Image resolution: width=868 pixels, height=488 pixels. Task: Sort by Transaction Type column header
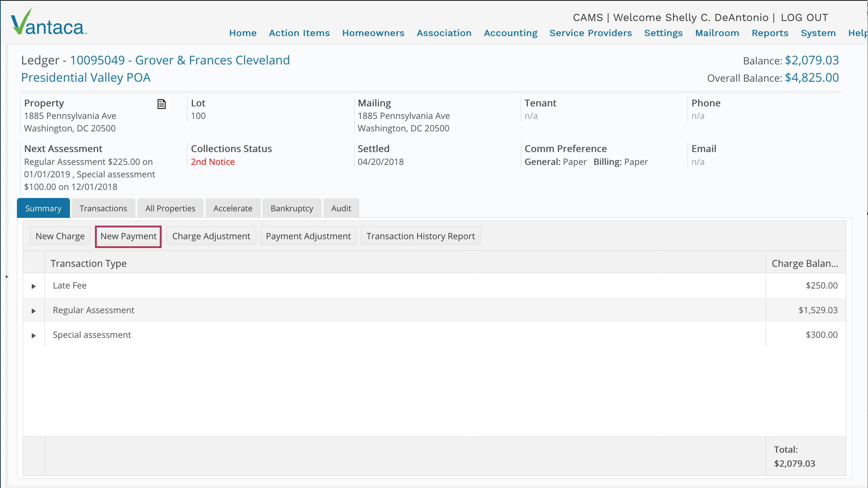pyautogui.click(x=88, y=264)
